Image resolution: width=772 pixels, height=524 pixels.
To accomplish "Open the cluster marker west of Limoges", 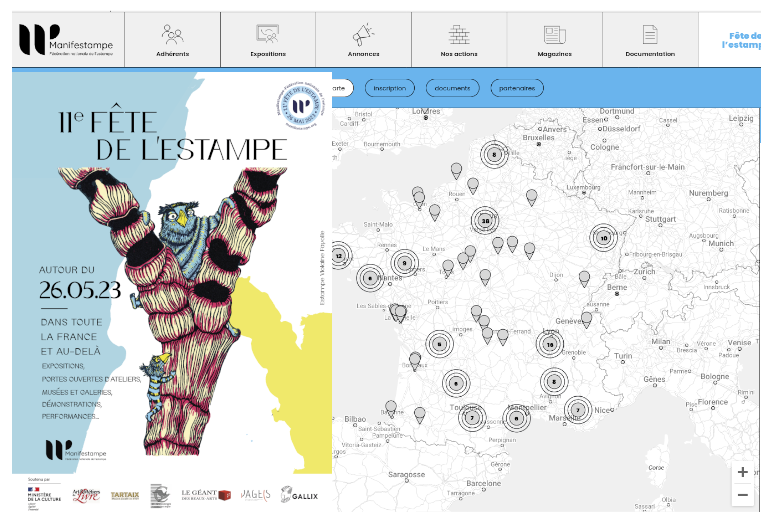I will (x=440, y=344).
